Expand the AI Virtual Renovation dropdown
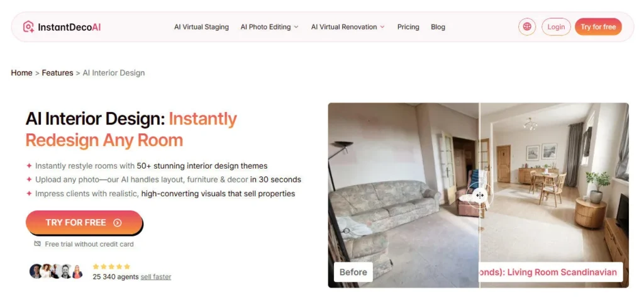This screenshot has width=644, height=302. click(348, 27)
